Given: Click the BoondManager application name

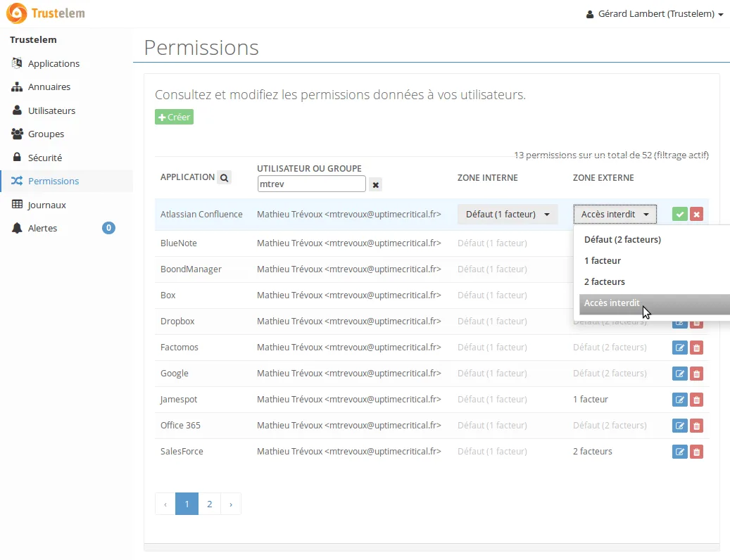Looking at the screenshot, I should click(191, 269).
